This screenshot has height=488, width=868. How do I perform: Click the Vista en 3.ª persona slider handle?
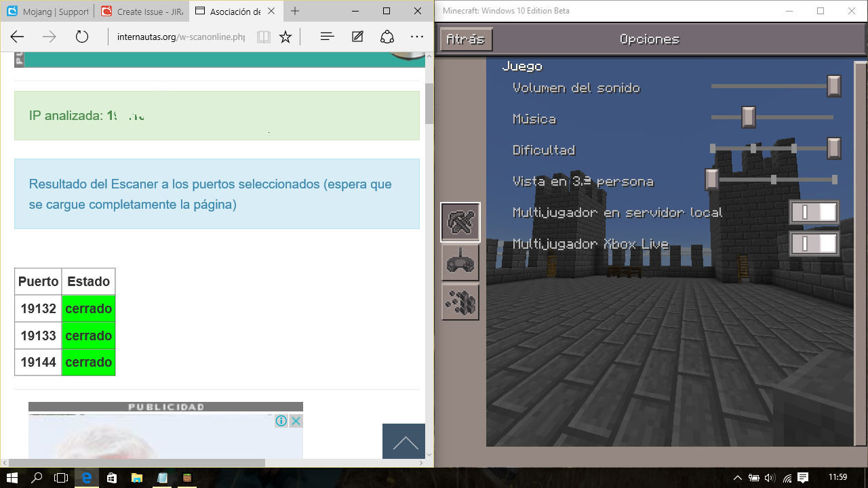pos(711,180)
